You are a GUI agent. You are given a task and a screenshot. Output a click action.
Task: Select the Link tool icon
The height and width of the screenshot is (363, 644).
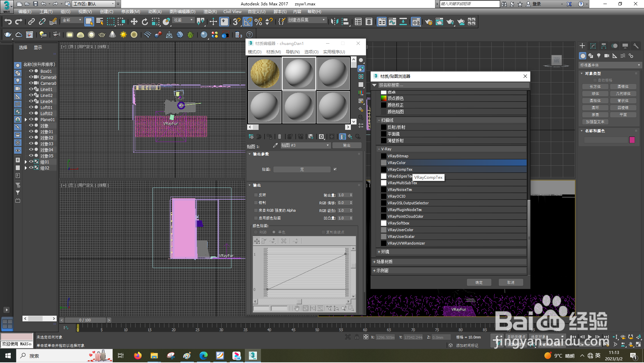(x=32, y=22)
